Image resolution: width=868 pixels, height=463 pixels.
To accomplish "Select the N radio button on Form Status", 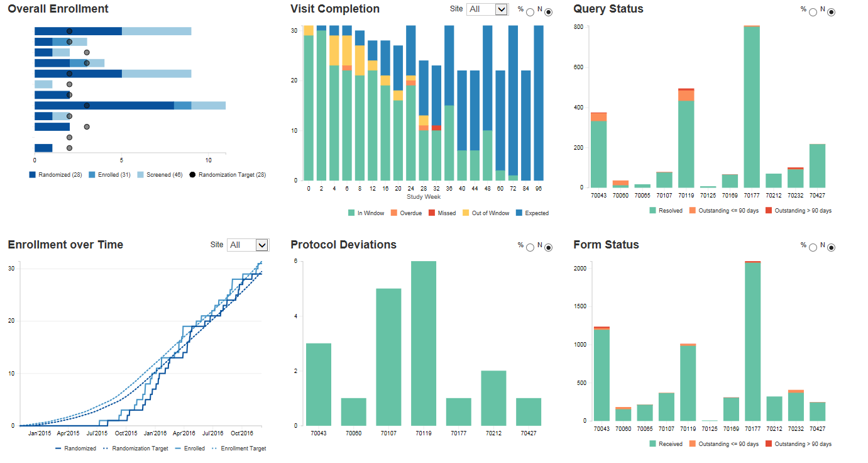I will click(x=831, y=247).
